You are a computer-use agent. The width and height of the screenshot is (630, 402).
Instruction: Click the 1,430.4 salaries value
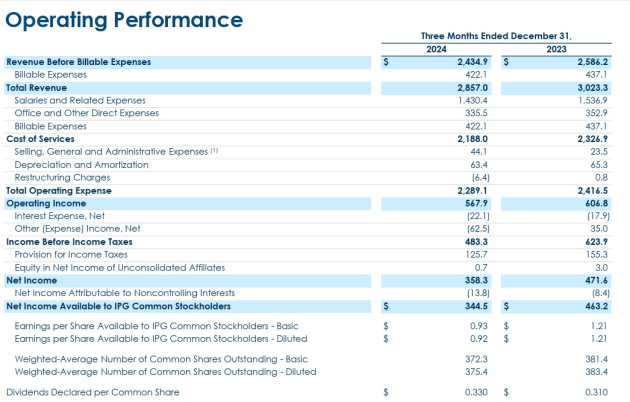[x=473, y=100]
